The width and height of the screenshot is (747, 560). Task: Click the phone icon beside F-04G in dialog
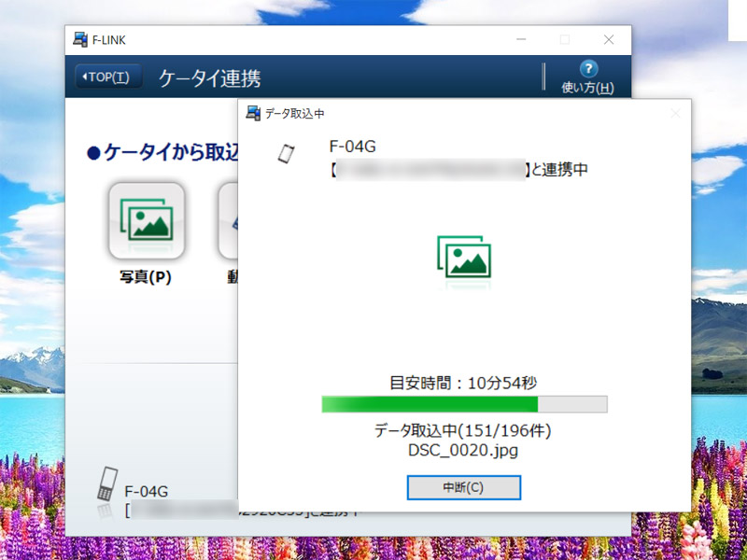(x=287, y=154)
